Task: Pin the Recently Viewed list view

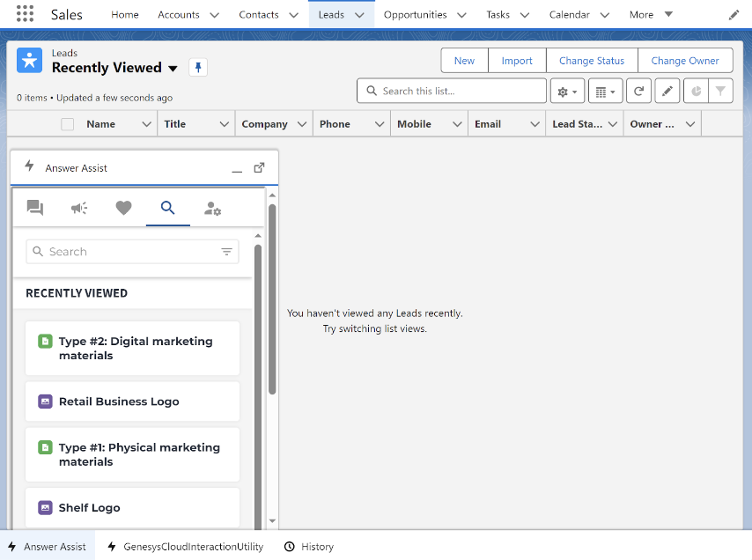Action: pos(198,67)
